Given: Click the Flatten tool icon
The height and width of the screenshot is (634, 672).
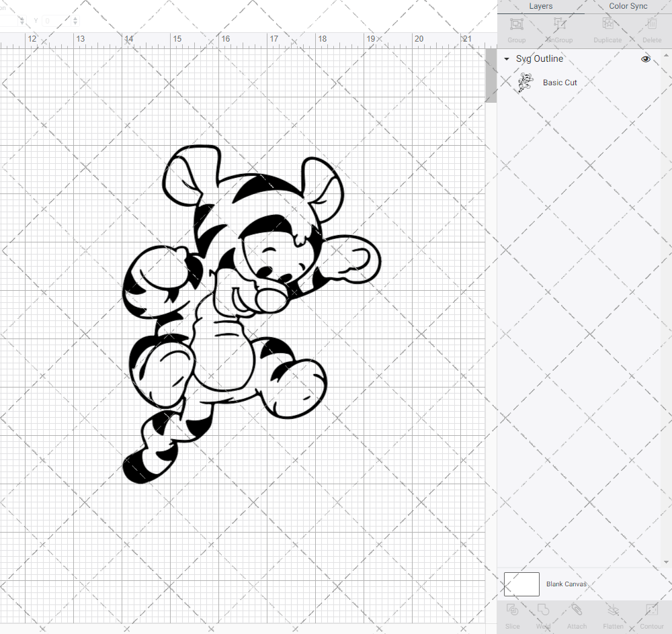Looking at the screenshot, I should [614, 610].
